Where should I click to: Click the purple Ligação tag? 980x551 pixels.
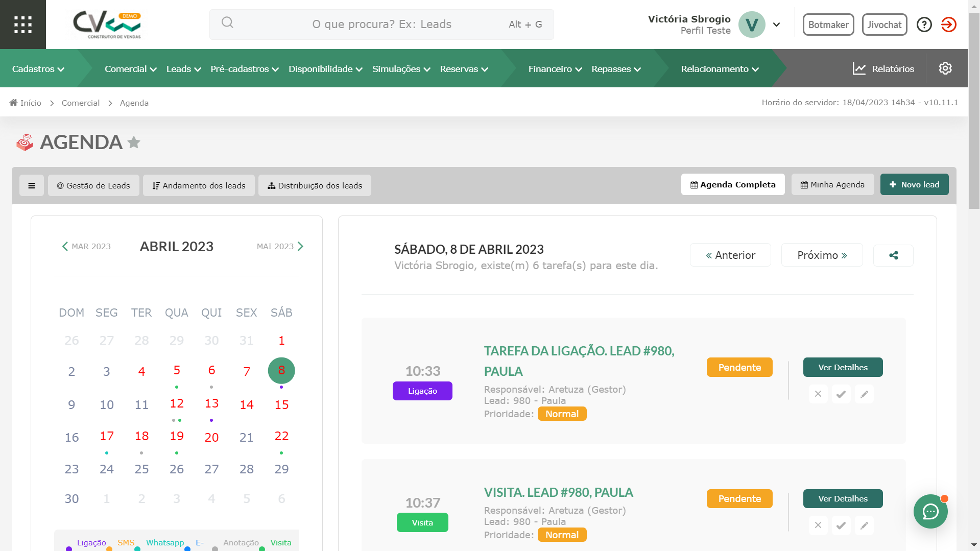tap(422, 391)
